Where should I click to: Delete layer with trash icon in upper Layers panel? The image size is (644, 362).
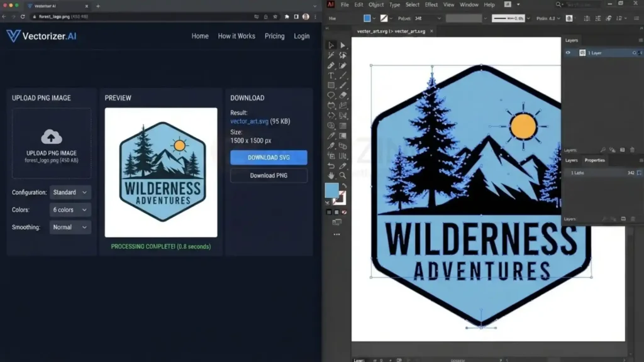coord(632,150)
